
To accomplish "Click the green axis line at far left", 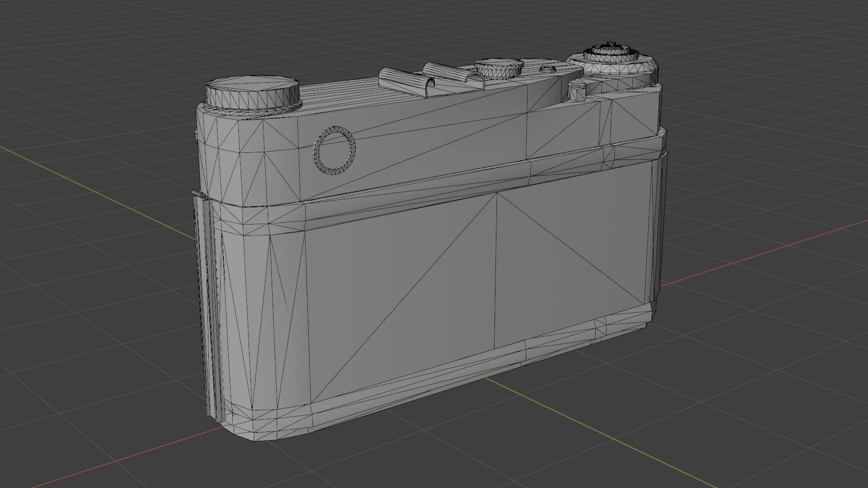I will [90, 190].
